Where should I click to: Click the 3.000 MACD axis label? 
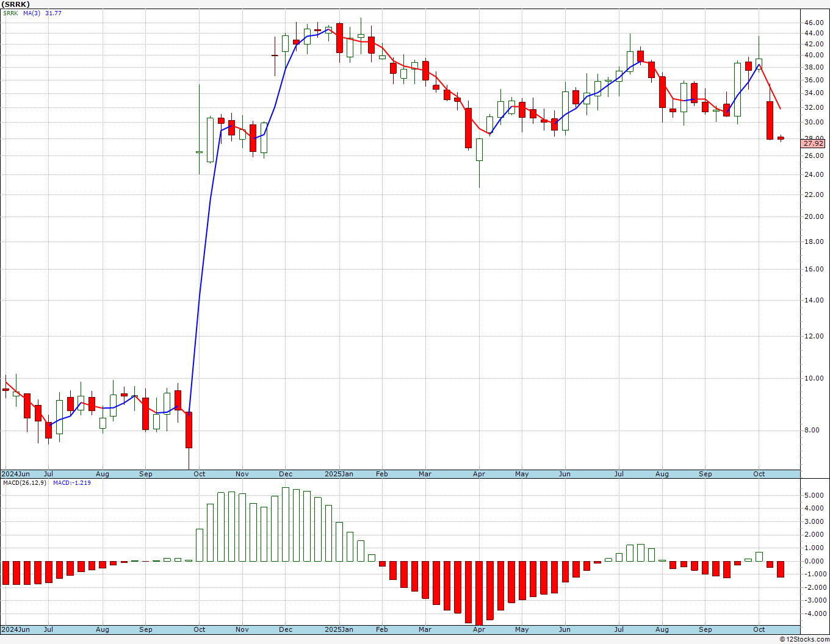point(815,522)
